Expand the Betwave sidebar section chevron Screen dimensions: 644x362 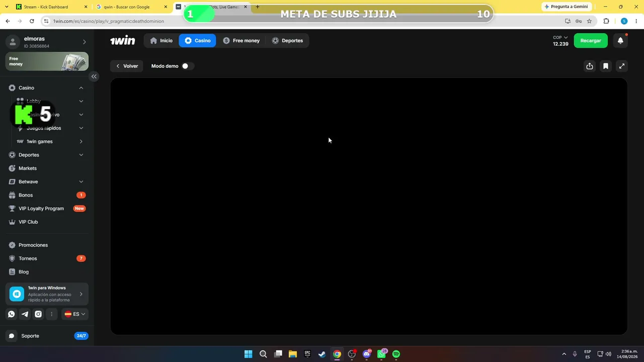tap(81, 182)
